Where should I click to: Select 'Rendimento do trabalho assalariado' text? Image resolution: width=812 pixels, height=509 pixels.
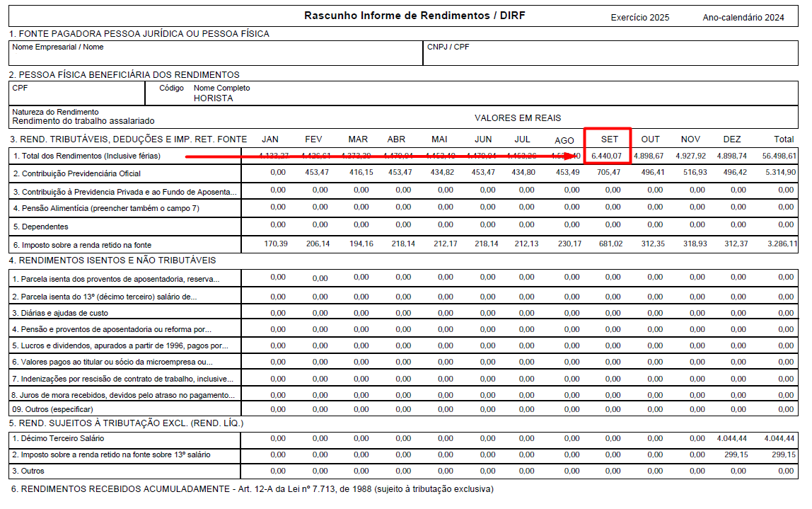tap(83, 121)
